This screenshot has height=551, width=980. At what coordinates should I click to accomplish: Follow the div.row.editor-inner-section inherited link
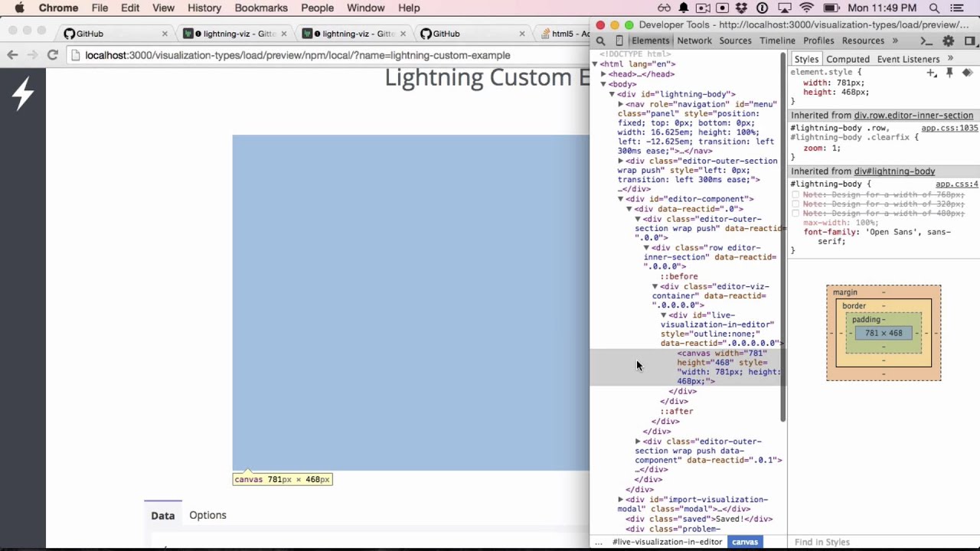913,116
